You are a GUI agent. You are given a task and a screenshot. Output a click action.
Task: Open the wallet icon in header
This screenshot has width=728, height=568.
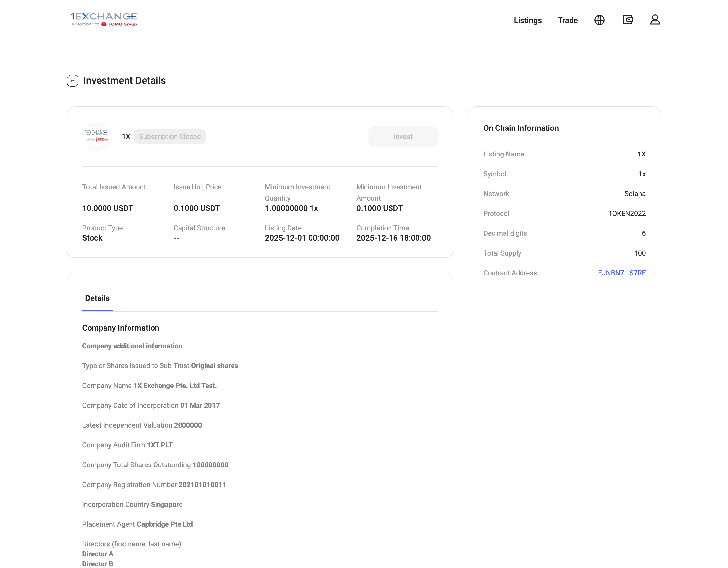(627, 20)
